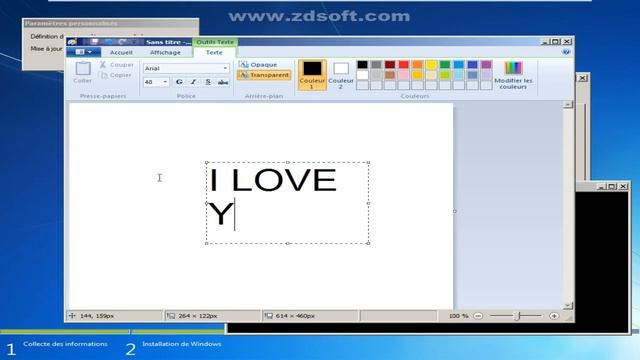This screenshot has width=640, height=360.
Task: Click the Redo icon in quick access toolbar
Action: point(122,42)
